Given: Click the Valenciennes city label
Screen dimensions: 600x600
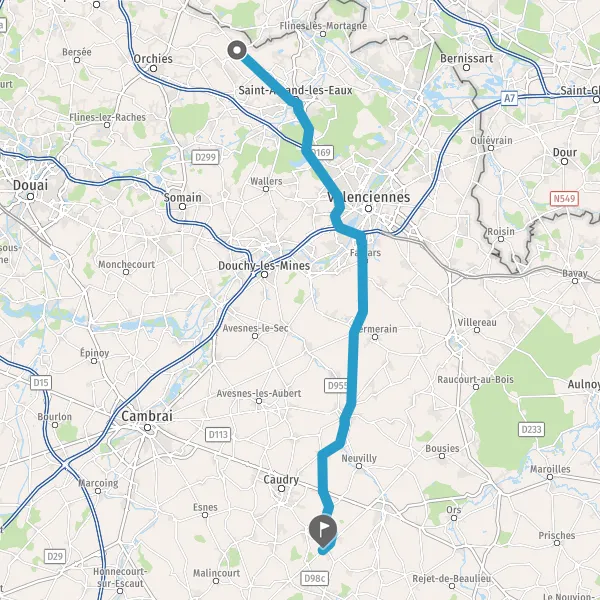Looking at the screenshot, I should (368, 197).
